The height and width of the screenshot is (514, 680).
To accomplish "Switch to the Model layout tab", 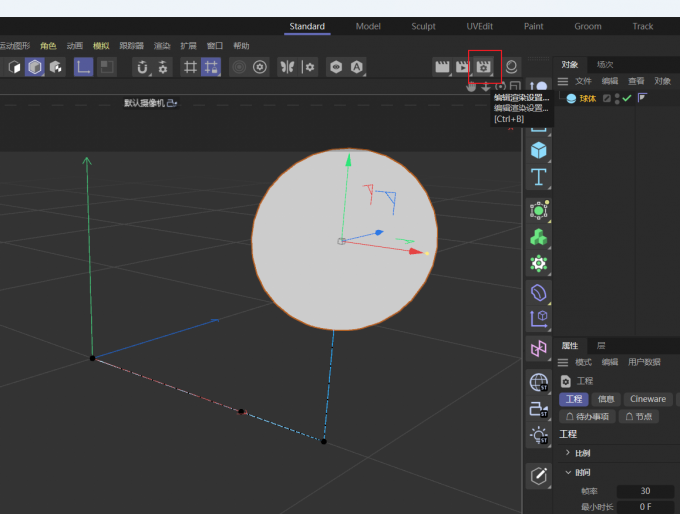I will coord(368,26).
